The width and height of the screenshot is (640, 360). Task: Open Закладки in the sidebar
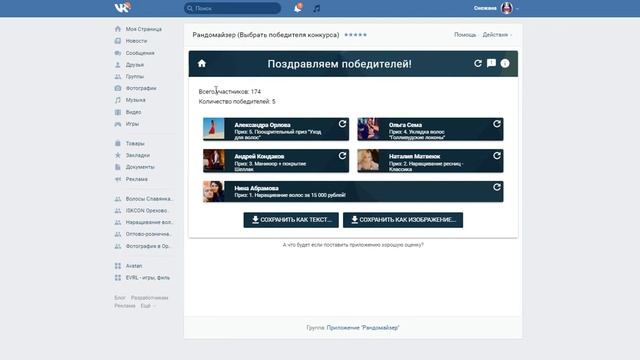pos(137,155)
